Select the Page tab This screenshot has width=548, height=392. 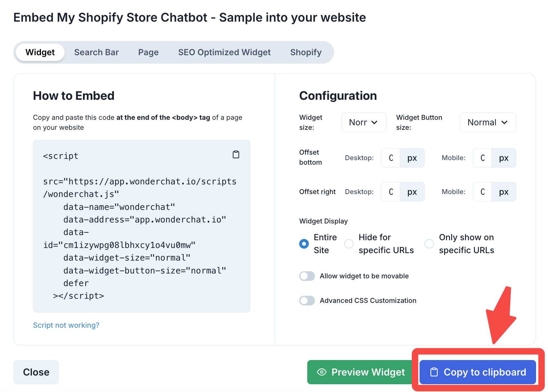148,52
